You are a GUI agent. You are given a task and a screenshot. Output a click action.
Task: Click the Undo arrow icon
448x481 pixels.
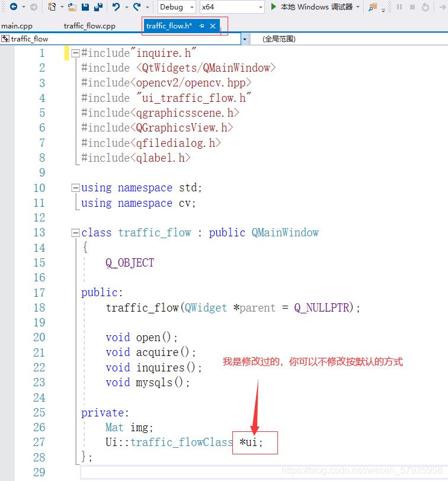(x=116, y=7)
